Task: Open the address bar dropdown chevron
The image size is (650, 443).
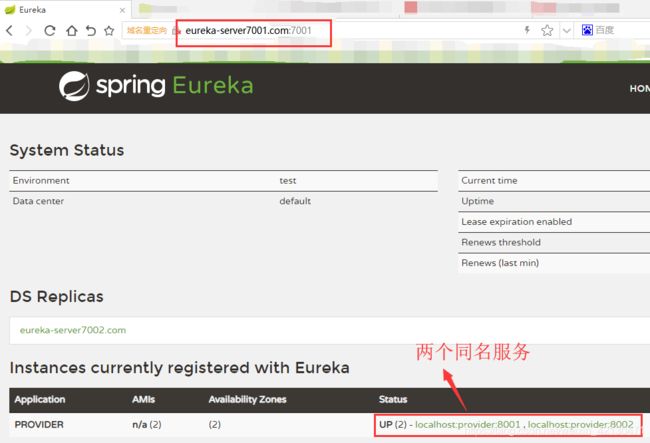Action: (x=566, y=30)
